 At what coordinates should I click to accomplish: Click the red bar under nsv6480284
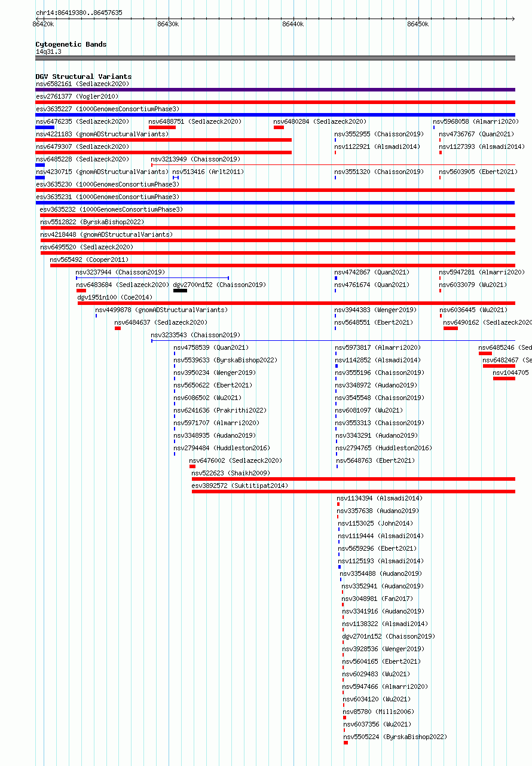(279, 127)
